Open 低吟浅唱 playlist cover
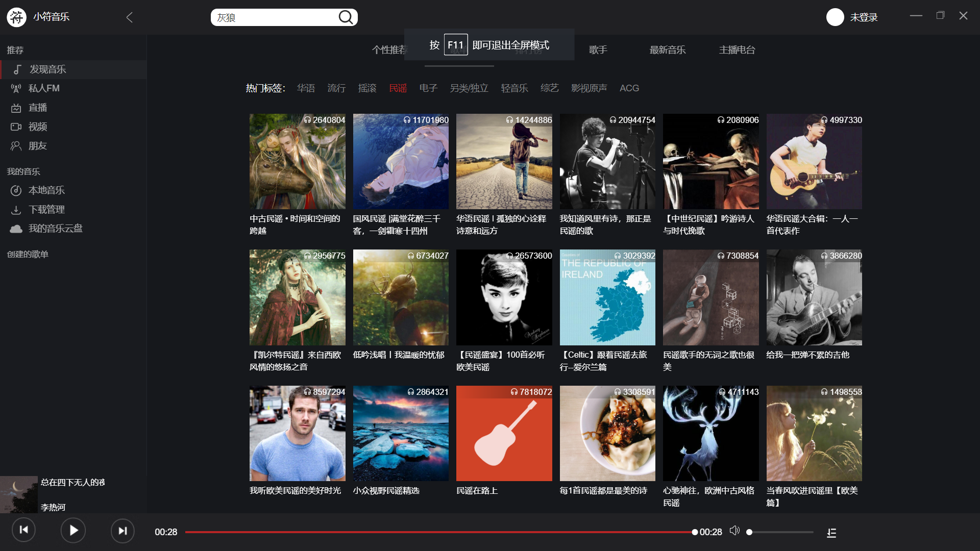 point(401,297)
